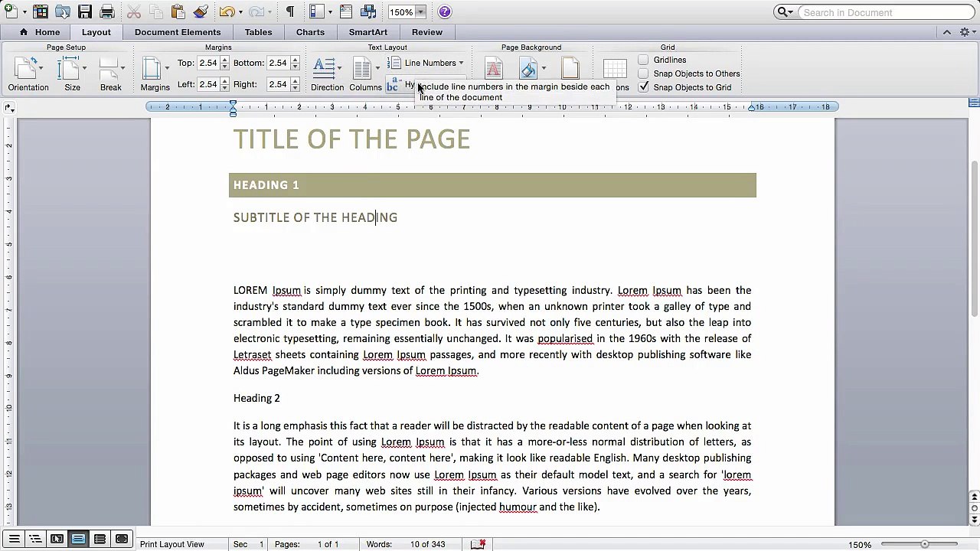This screenshot has height=551, width=980.
Task: Save document with floppy disk icon
Action: [85, 11]
